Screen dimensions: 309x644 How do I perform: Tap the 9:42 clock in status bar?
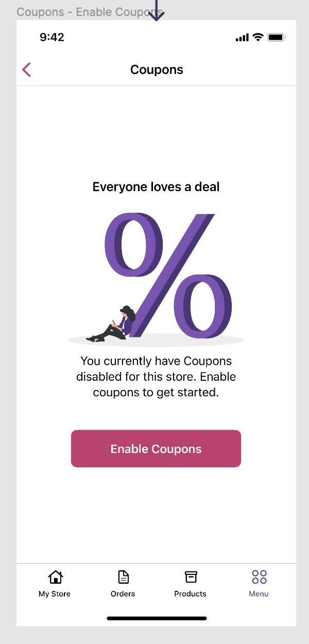(52, 37)
